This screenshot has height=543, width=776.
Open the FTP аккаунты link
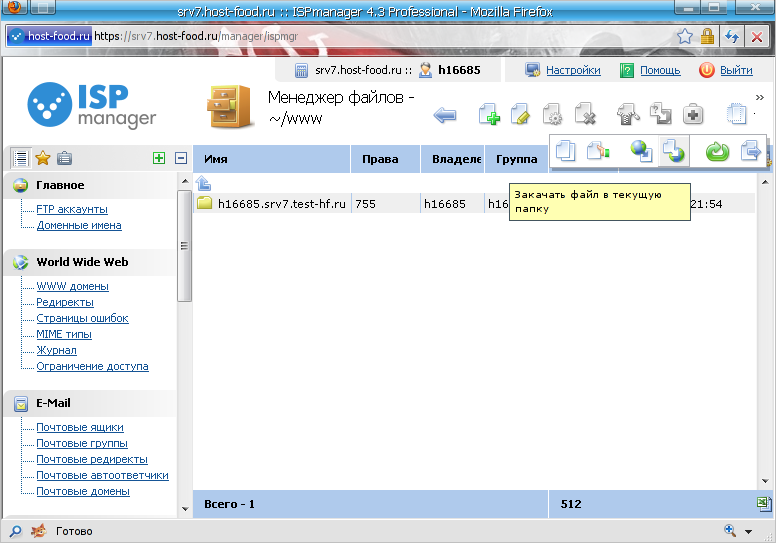(x=72, y=210)
